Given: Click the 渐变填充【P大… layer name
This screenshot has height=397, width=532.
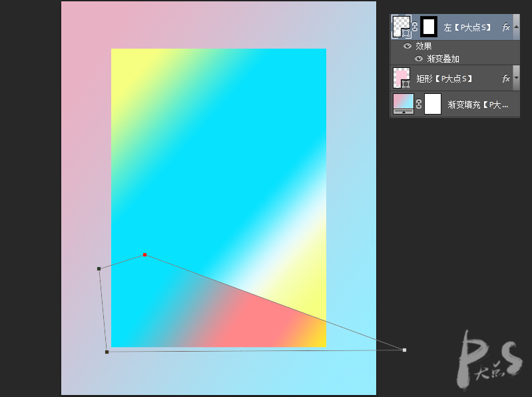Looking at the screenshot, I should [477, 105].
